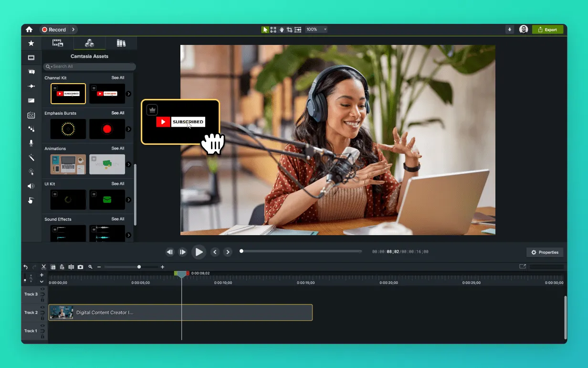
Task: Split the clip at playhead
Action: (71, 267)
